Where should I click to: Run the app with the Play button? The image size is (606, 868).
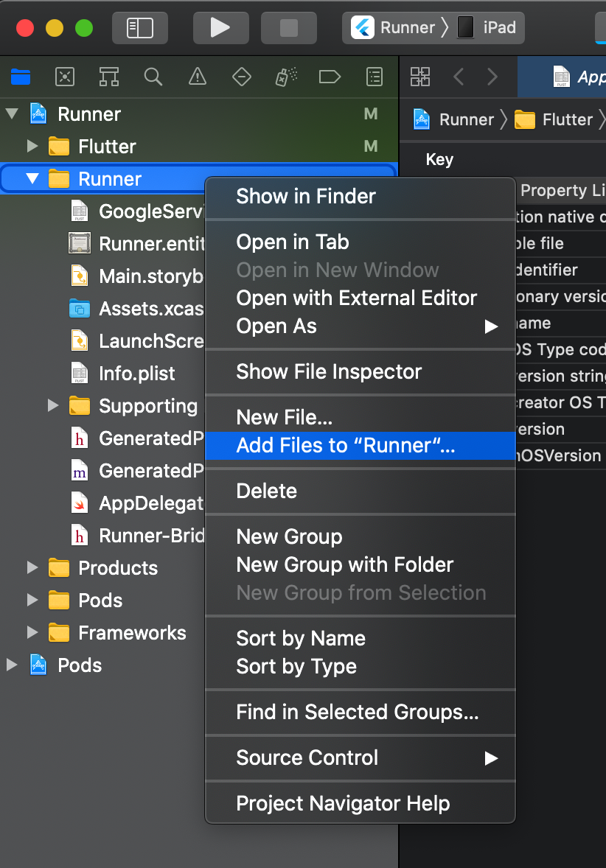point(220,28)
